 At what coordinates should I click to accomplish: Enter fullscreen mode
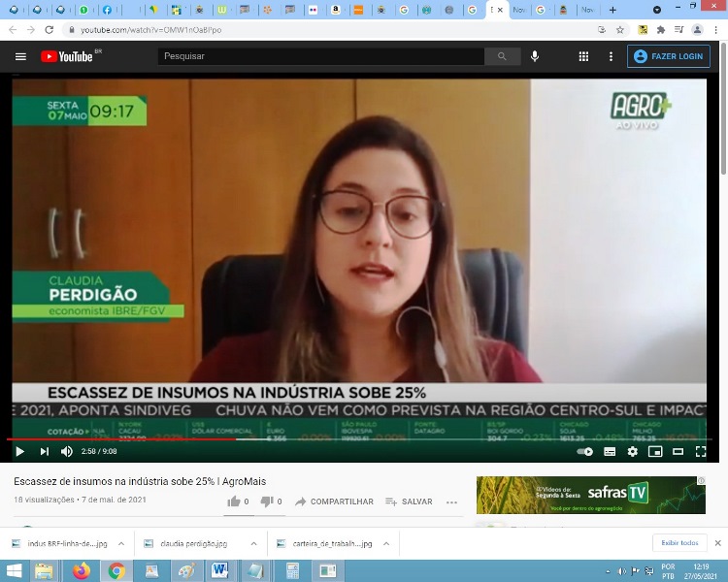(701, 452)
